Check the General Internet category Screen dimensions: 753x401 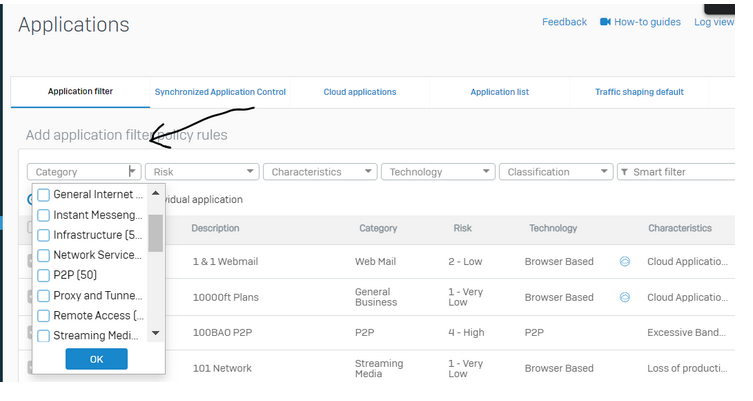click(x=44, y=195)
